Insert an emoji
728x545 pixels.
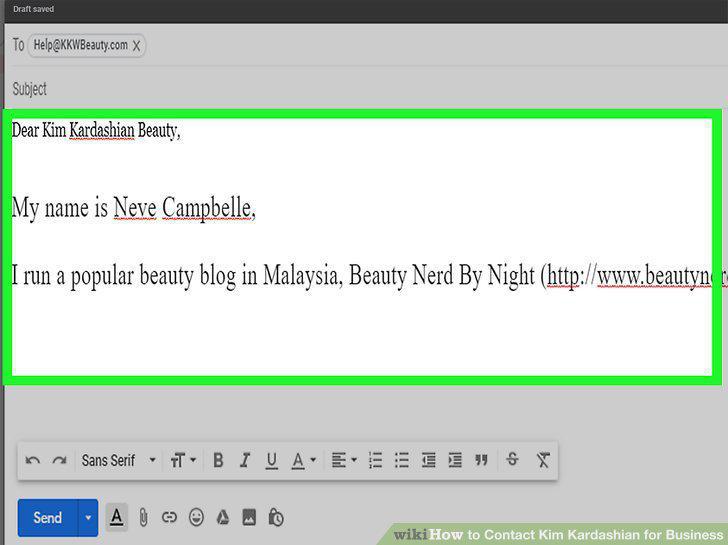pyautogui.click(x=196, y=517)
